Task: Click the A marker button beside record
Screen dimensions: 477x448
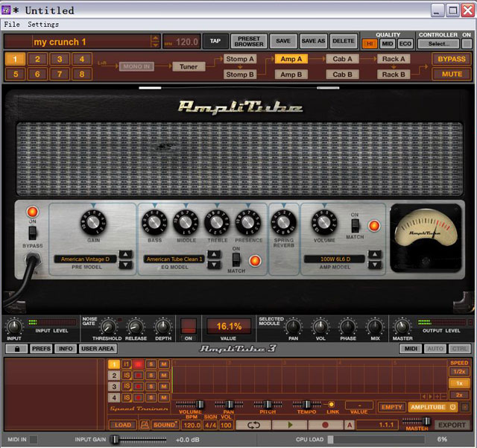Action: pos(350,425)
